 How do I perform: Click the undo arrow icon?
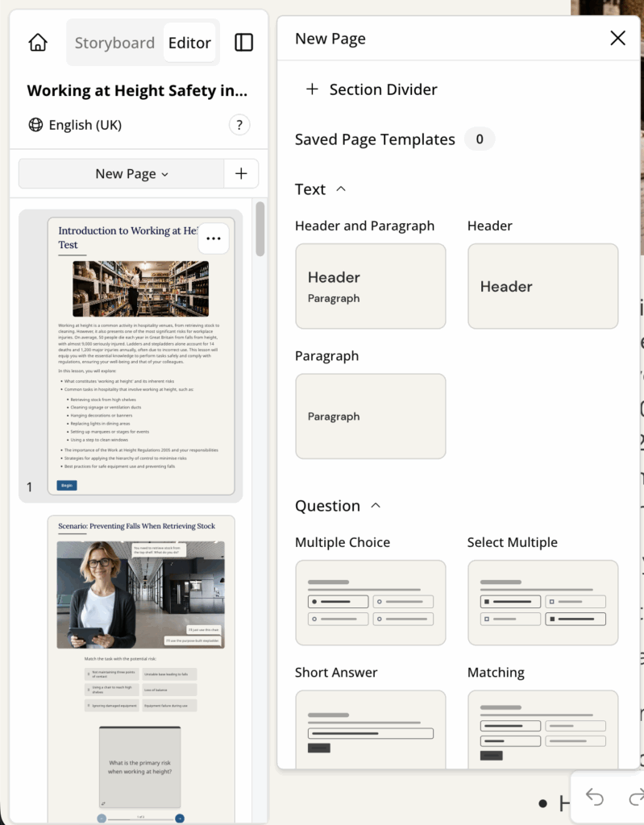[595, 797]
